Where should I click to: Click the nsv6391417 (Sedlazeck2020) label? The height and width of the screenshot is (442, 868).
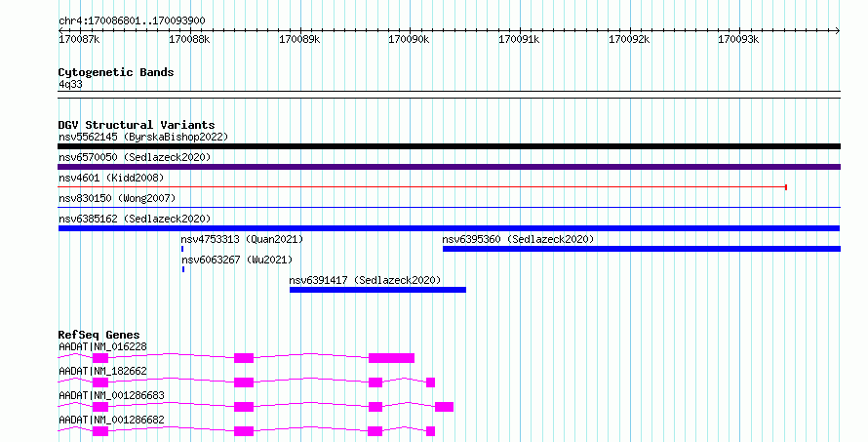(x=366, y=280)
